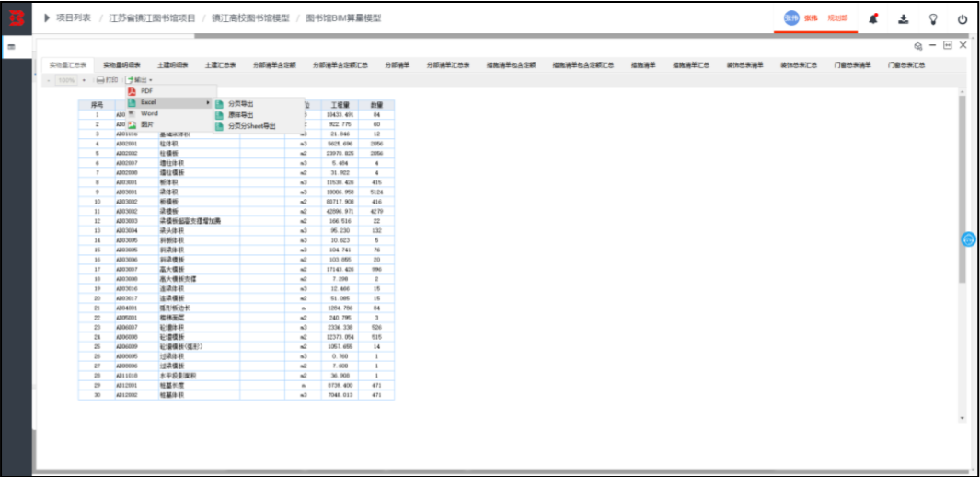
Task: Click the power logout icon
Action: 963,18
